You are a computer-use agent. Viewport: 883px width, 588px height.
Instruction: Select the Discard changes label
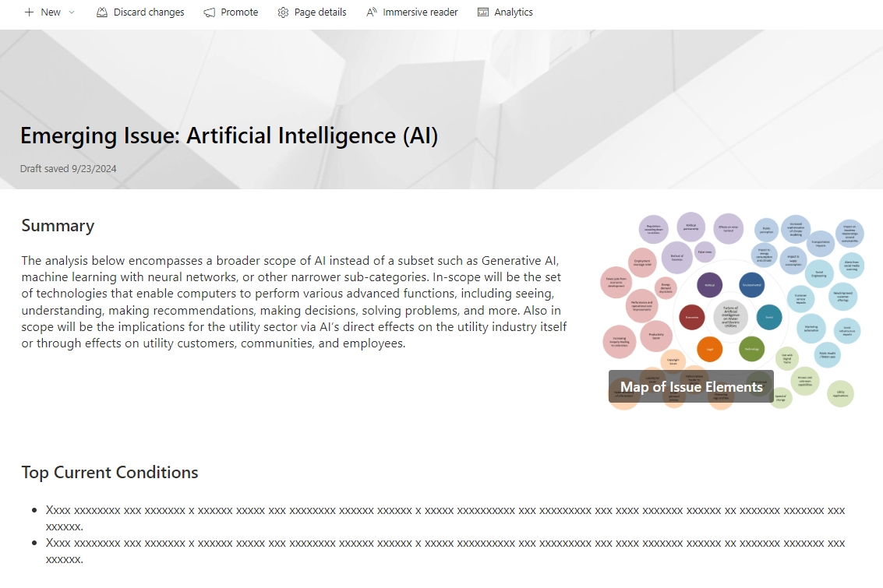[x=149, y=12]
